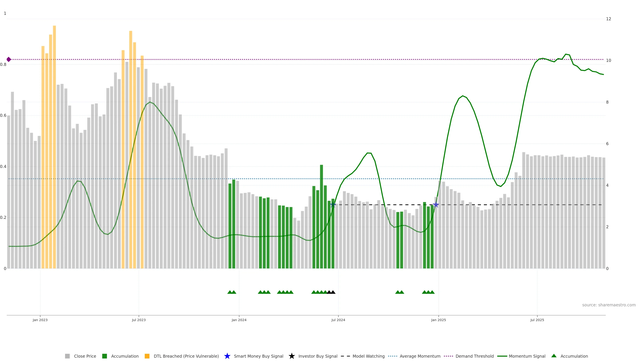Image resolution: width=644 pixels, height=362 pixels.
Task: Click the green Accumulation triangle legend icon
Action: pyautogui.click(x=554, y=356)
